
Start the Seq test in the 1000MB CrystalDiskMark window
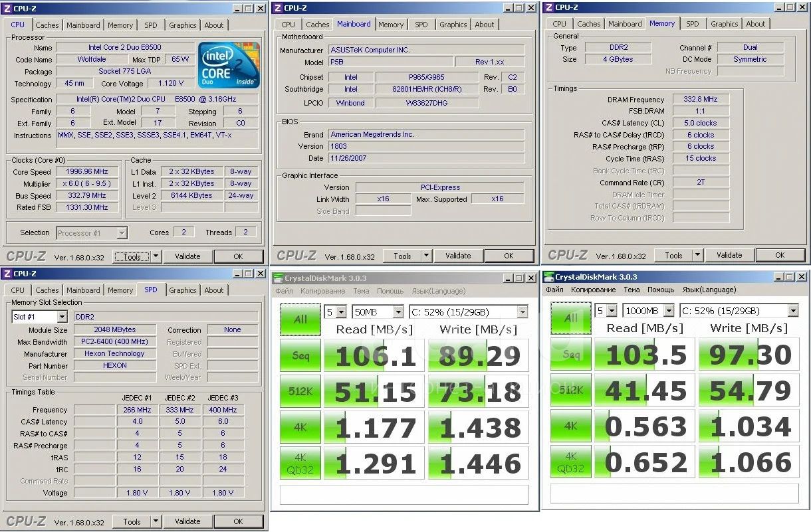571,355
